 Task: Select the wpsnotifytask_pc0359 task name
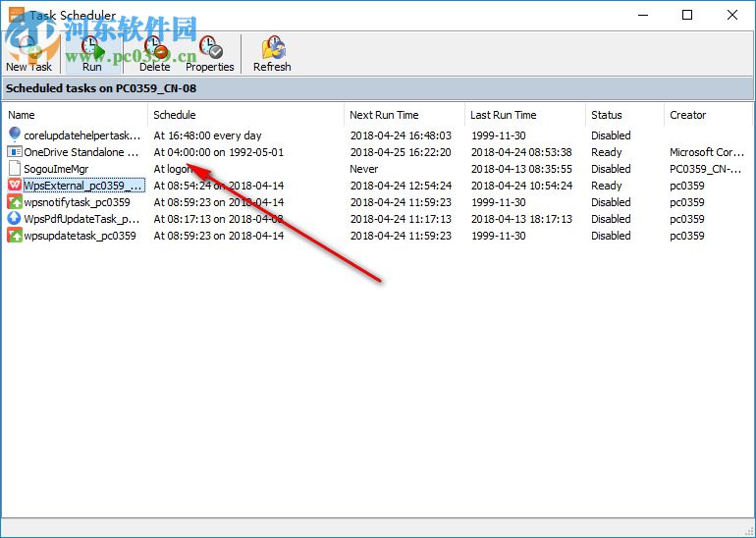[x=78, y=202]
